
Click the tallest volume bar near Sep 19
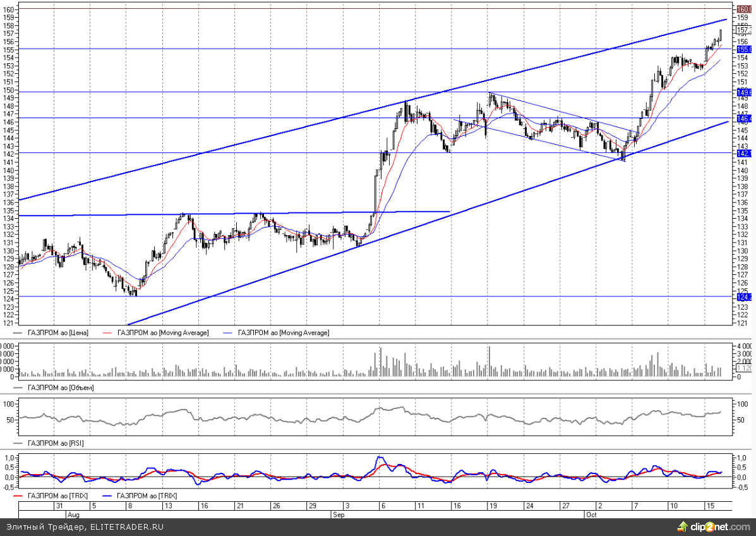(489, 362)
